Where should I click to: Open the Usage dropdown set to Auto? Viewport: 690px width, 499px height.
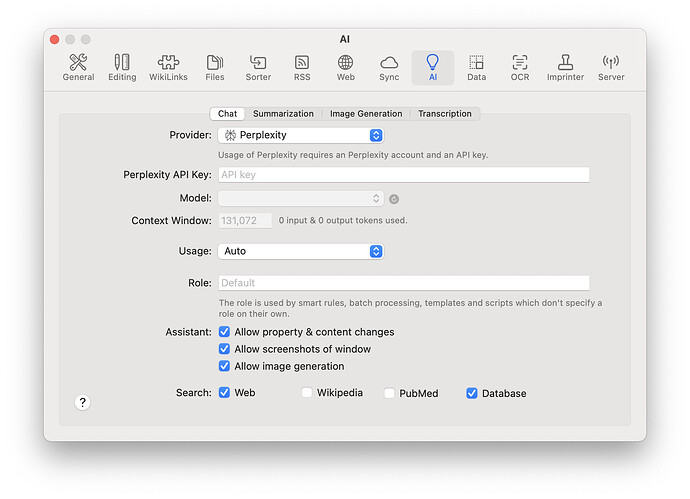(x=301, y=251)
